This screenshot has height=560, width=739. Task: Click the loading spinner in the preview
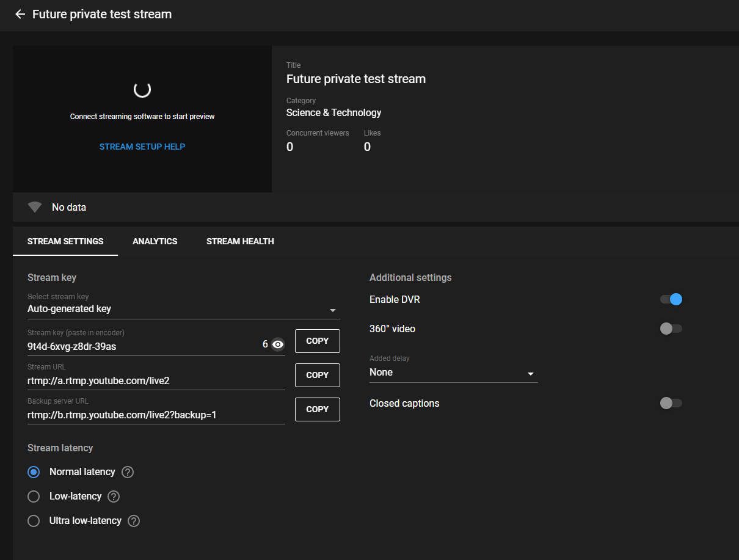[142, 89]
